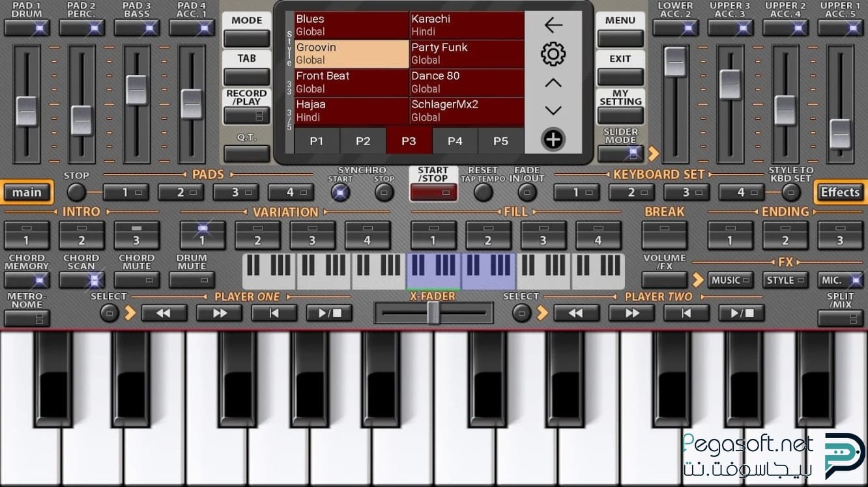The width and height of the screenshot is (868, 487).
Task: Adjust the X-Fader slider
Action: [434, 313]
